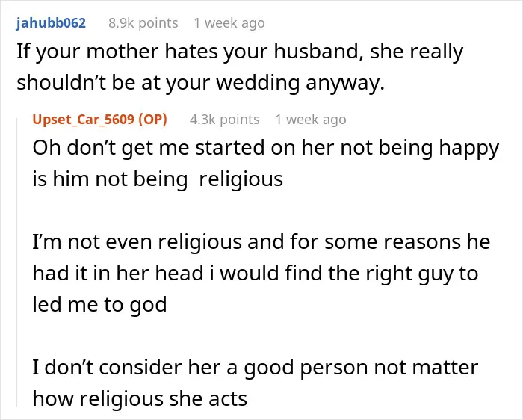Image resolution: width=523 pixels, height=420 pixels.
Task: Click the text "If your mother hates your husband"
Action: coord(190,52)
